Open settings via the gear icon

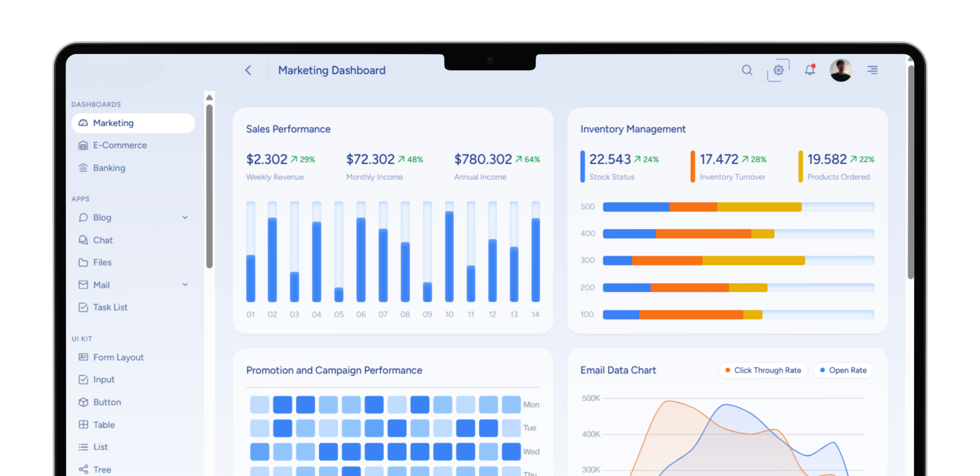(778, 70)
